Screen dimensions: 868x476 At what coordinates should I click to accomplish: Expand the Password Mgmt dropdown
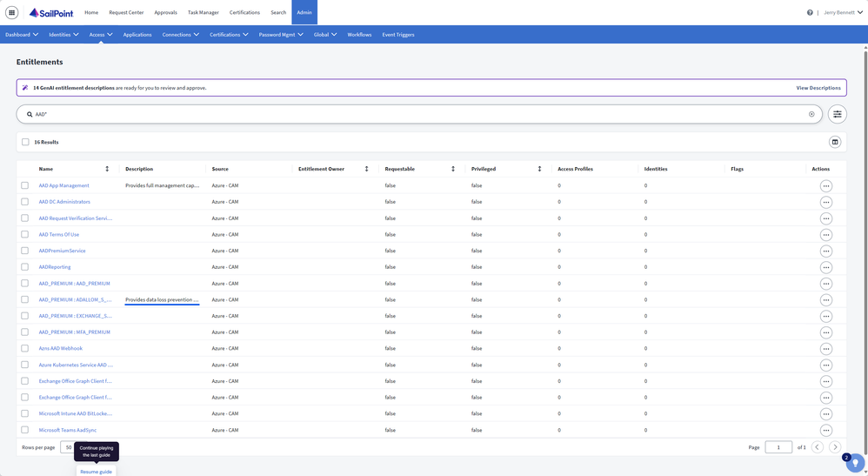[281, 34]
